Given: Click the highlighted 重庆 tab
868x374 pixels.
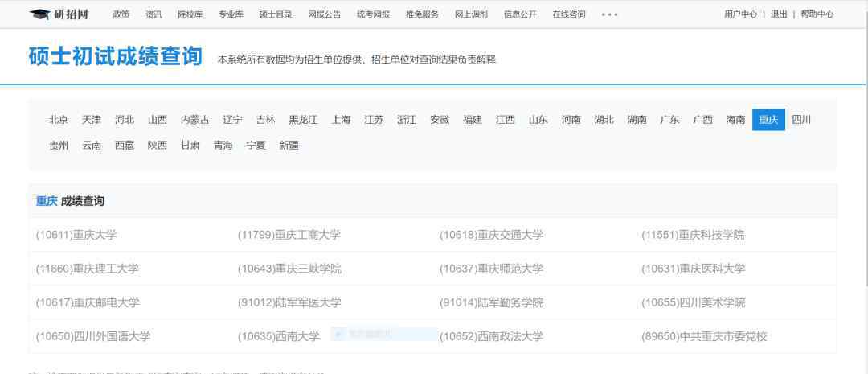Looking at the screenshot, I should [x=768, y=120].
